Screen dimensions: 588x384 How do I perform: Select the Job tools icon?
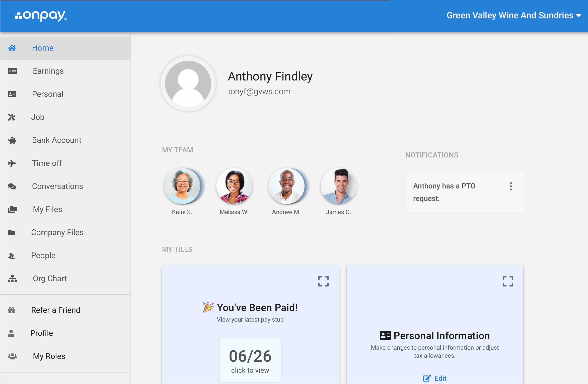pos(12,117)
